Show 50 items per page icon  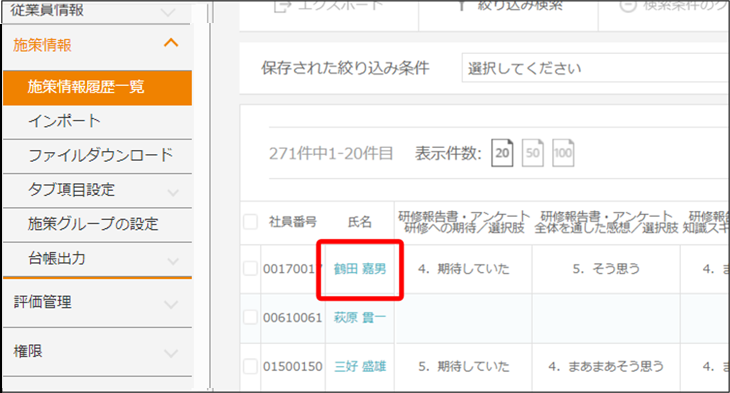pos(533,153)
